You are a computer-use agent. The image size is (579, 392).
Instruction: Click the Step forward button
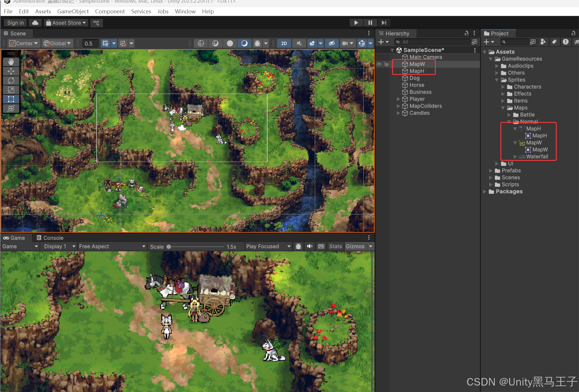[384, 23]
